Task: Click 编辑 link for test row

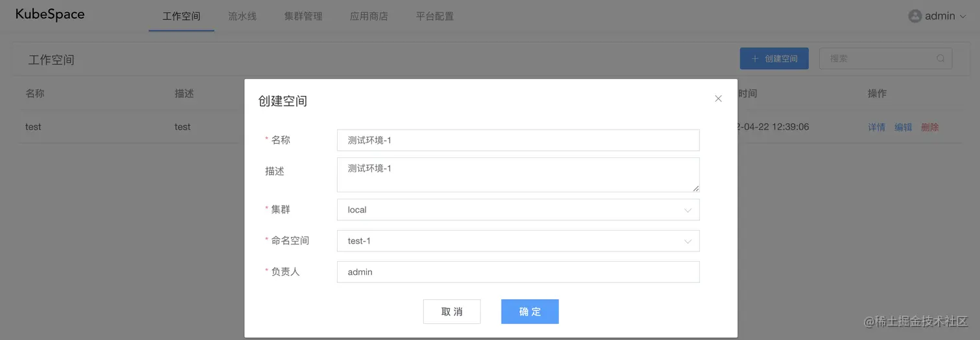Action: tap(903, 127)
